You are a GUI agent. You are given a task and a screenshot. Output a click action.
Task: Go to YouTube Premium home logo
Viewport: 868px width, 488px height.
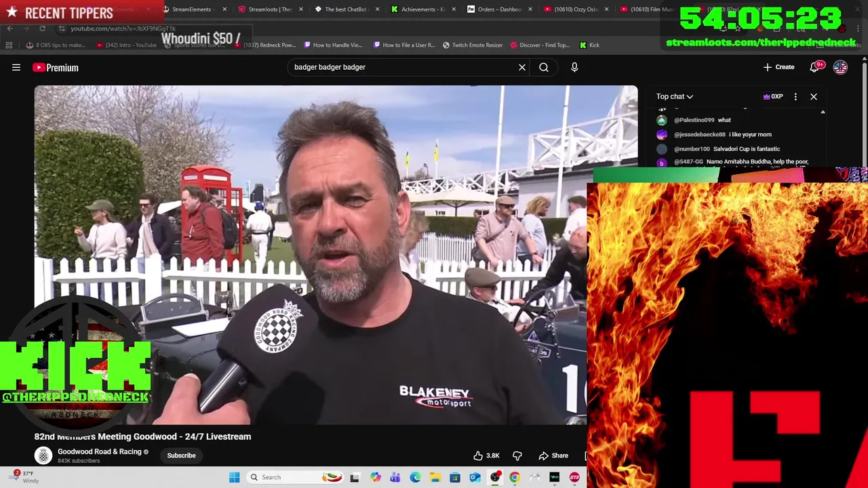[x=56, y=67]
